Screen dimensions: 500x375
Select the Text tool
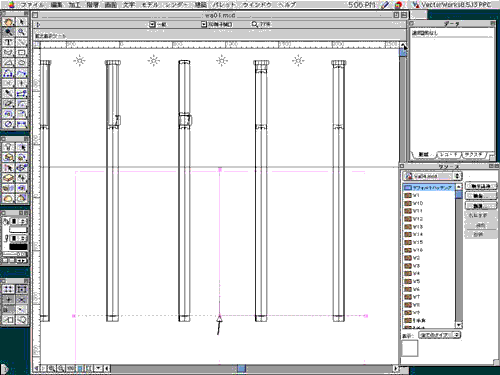(x=8, y=42)
